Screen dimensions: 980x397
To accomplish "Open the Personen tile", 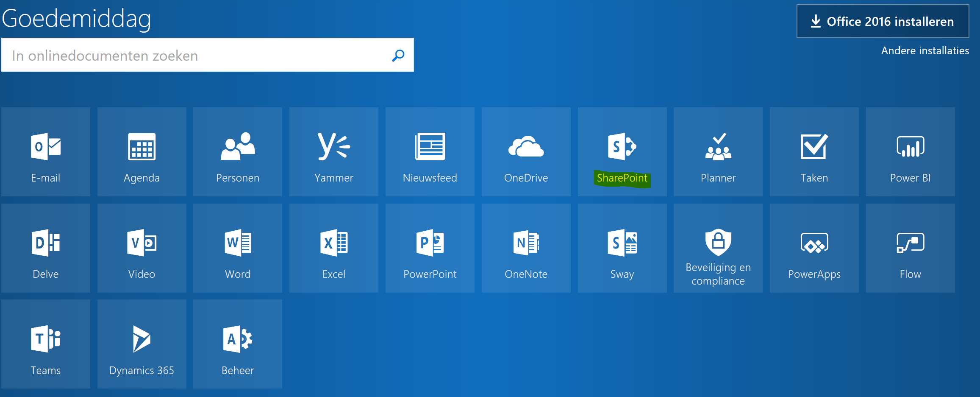I will (238, 152).
